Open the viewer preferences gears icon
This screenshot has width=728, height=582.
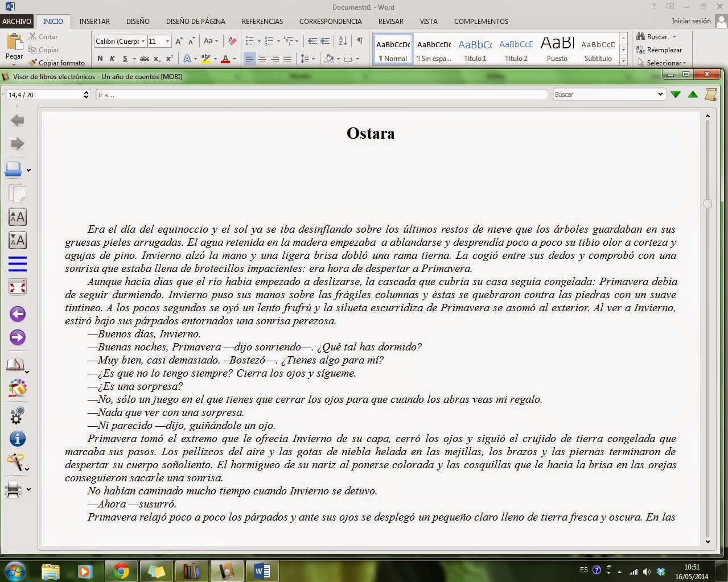[18, 415]
